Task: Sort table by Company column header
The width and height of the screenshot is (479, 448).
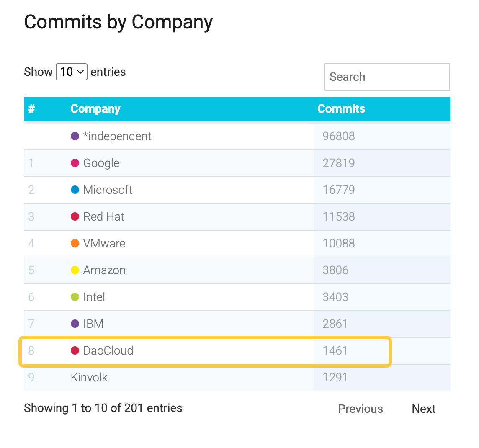Action: (x=95, y=109)
